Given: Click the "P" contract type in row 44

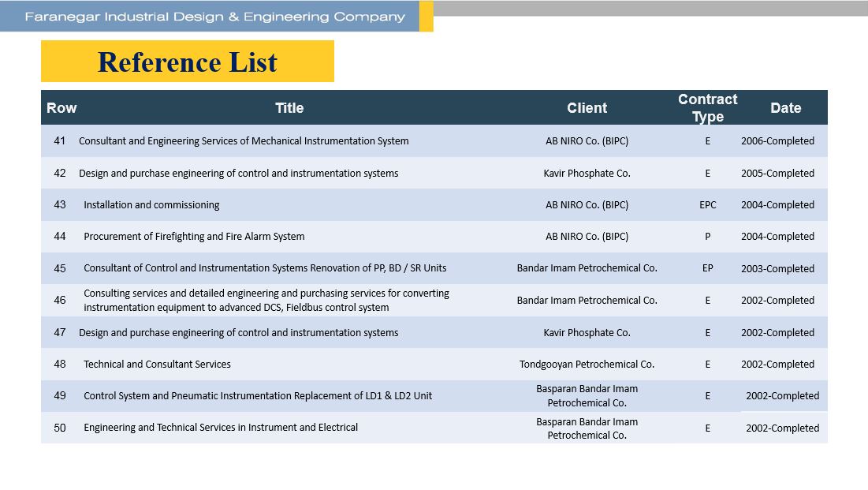Looking at the screenshot, I should point(707,236).
